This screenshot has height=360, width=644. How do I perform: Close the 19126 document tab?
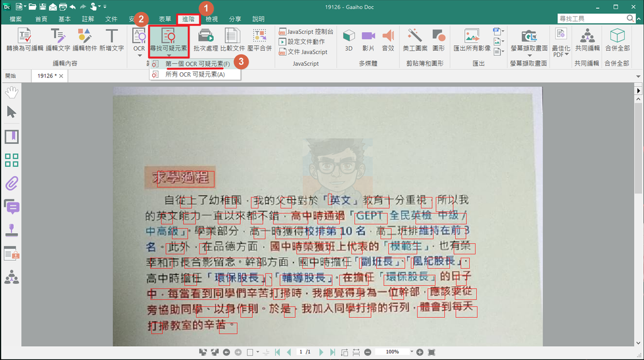pos(61,76)
